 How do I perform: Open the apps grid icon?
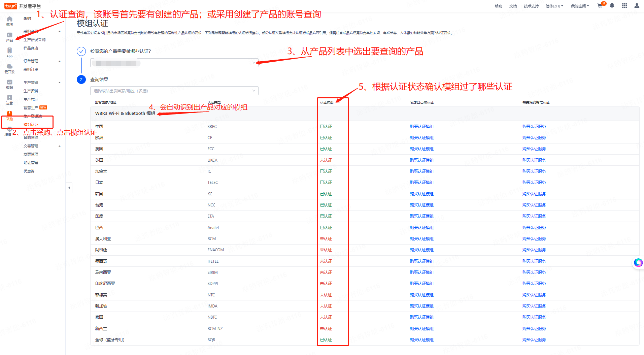(624, 6)
